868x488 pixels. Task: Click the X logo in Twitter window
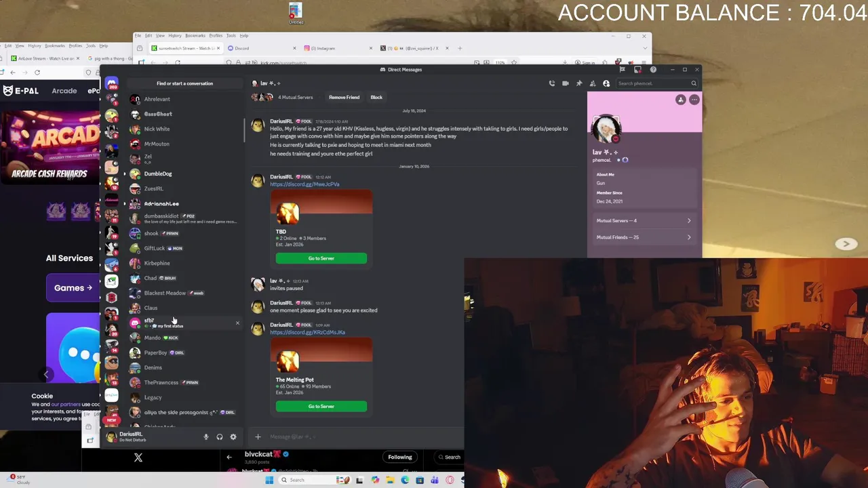[x=138, y=457]
